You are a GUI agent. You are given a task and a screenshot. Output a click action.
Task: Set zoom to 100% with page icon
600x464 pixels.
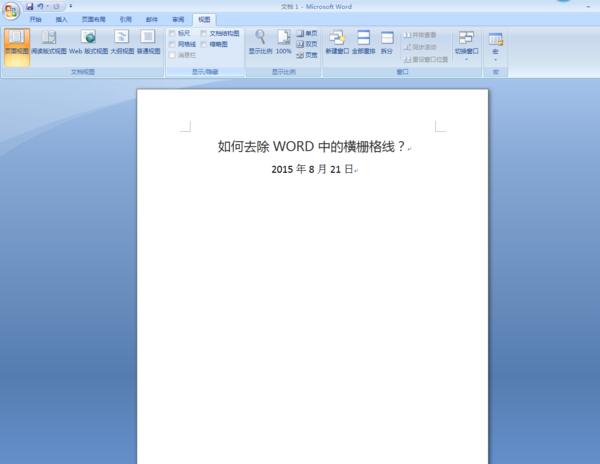284,42
